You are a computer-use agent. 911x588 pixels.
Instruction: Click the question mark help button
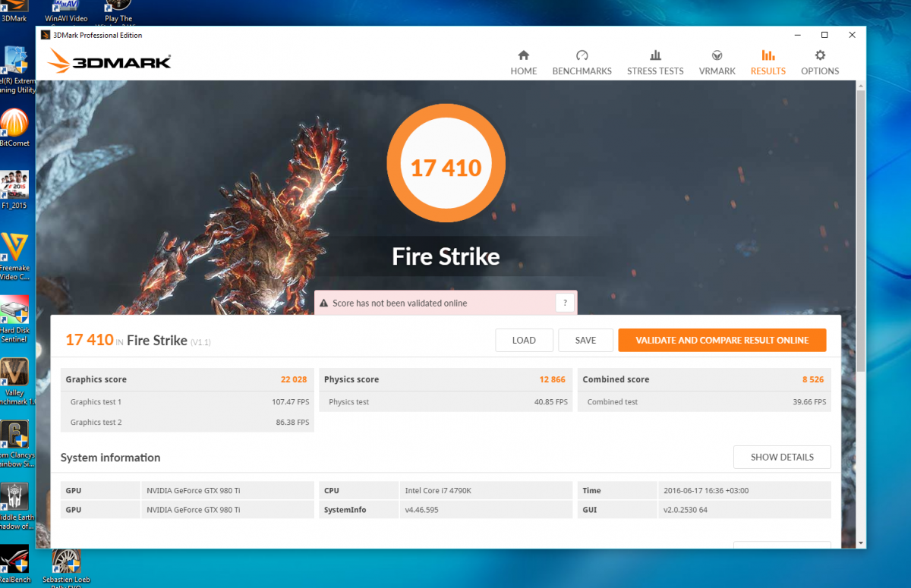coord(564,303)
